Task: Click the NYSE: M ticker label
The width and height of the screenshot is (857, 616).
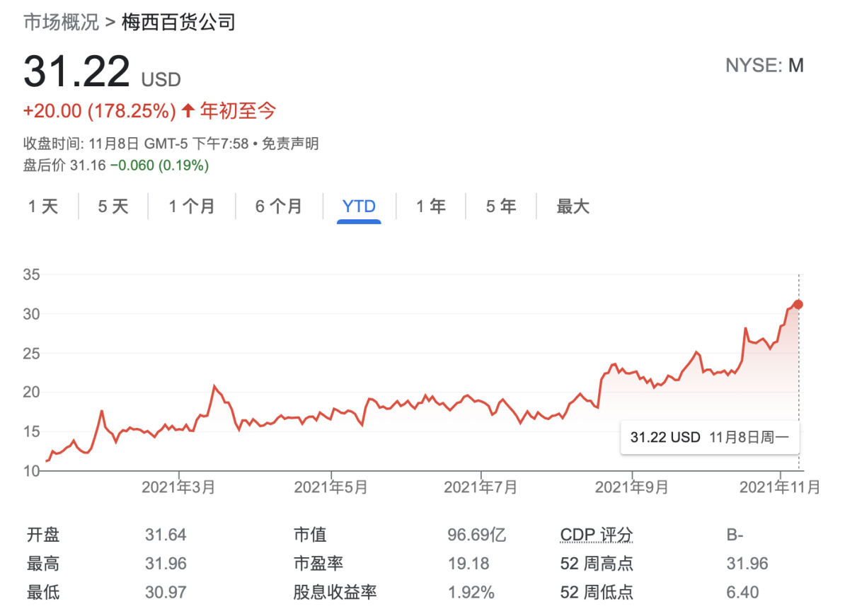Action: [x=764, y=66]
